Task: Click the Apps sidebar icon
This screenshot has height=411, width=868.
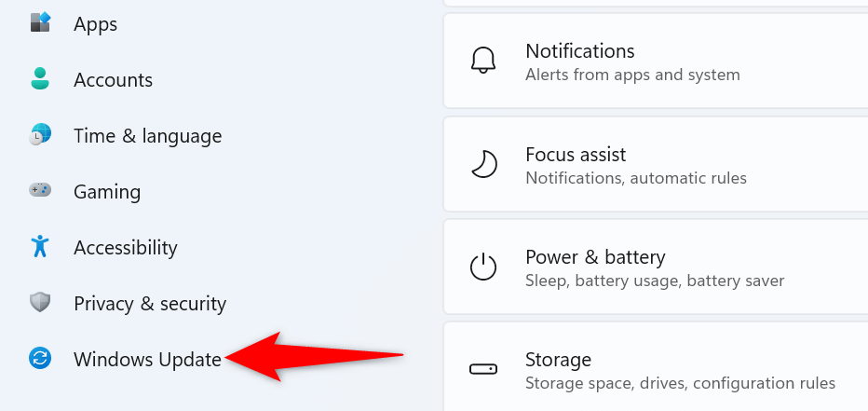Action: (x=40, y=22)
